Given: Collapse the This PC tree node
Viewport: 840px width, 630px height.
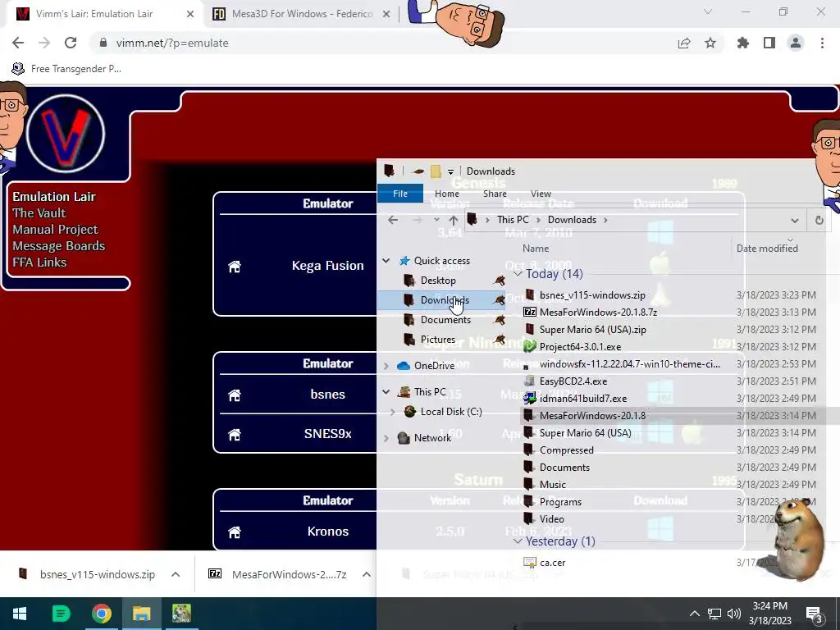Looking at the screenshot, I should [386, 392].
